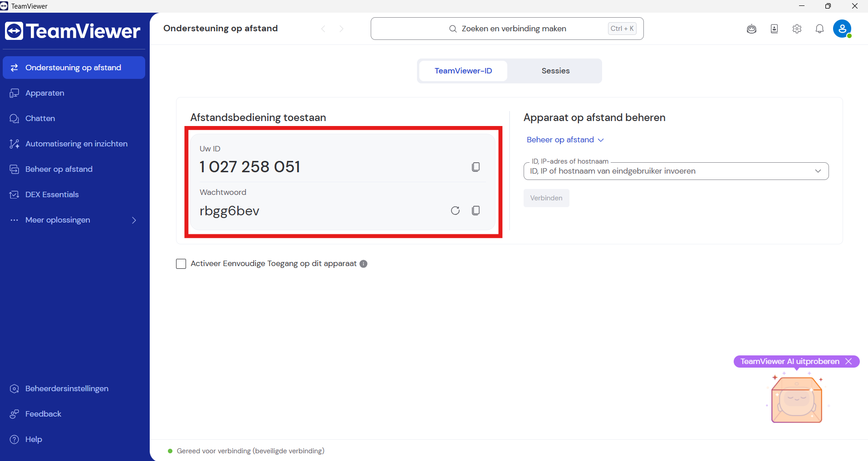This screenshot has height=461, width=868.
Task: Copy the Wachtwoord password value
Action: 476,210
